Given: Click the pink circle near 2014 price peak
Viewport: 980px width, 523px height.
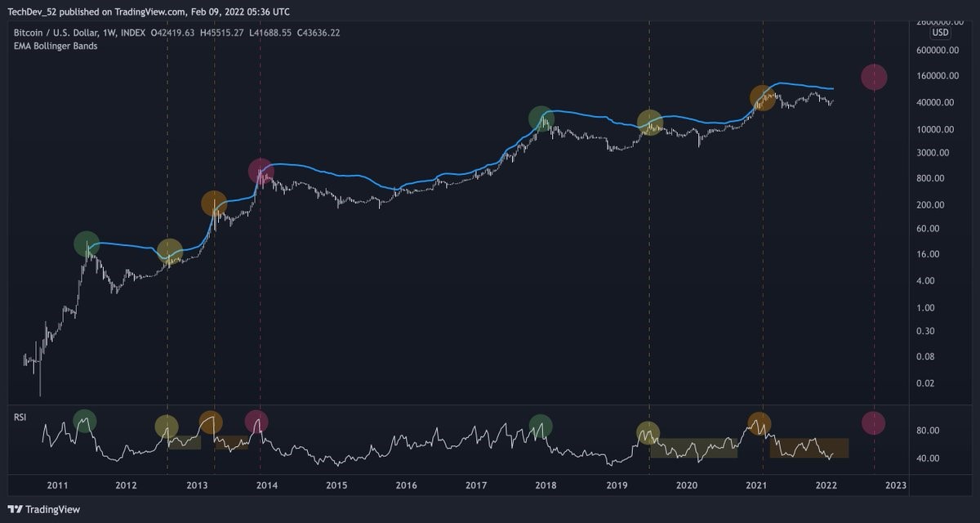Looking at the screenshot, I should pyautogui.click(x=260, y=171).
